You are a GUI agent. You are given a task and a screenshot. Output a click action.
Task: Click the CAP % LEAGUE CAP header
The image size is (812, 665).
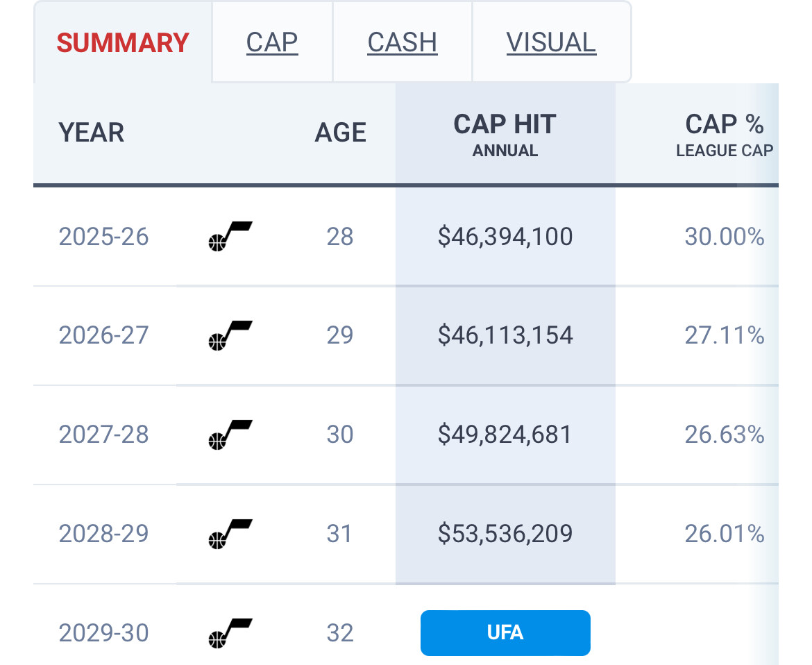click(x=724, y=134)
